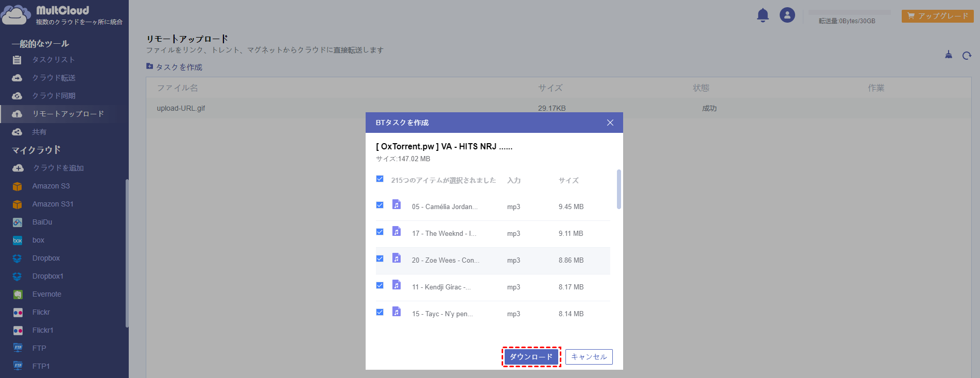This screenshot has width=980, height=378.
Task: Click the remote upload cloud icon
Action: [x=17, y=114]
